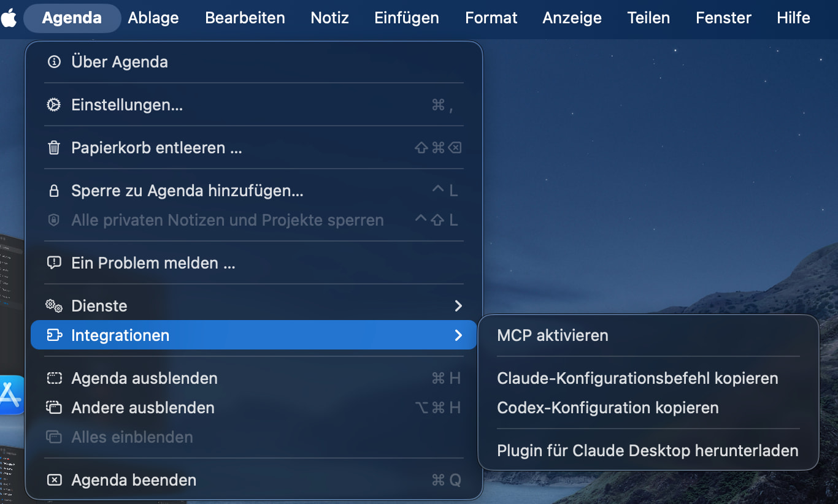Click the gears icon next to Dienste
This screenshot has width=838, height=504.
point(54,306)
